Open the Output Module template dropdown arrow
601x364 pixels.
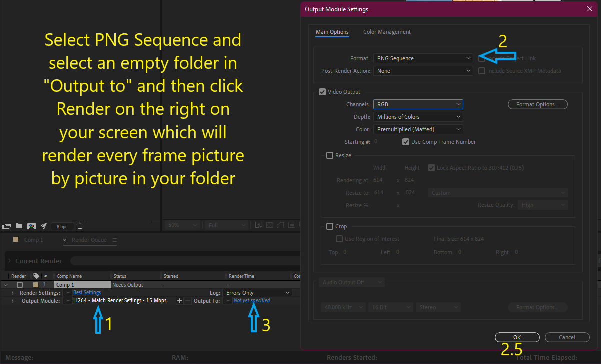(x=68, y=301)
